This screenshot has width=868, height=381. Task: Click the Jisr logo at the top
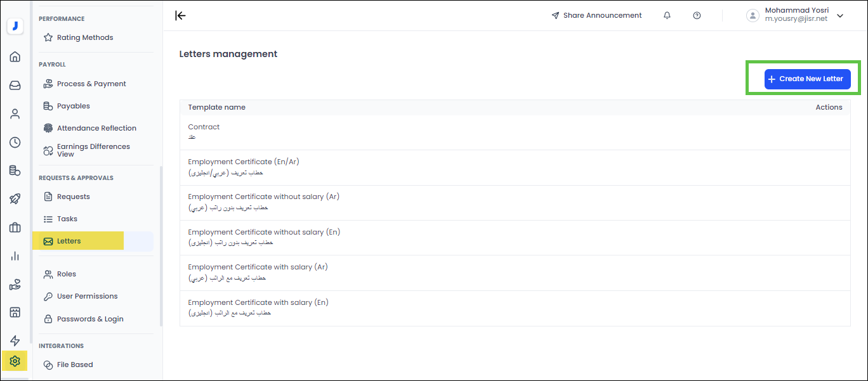tap(15, 26)
